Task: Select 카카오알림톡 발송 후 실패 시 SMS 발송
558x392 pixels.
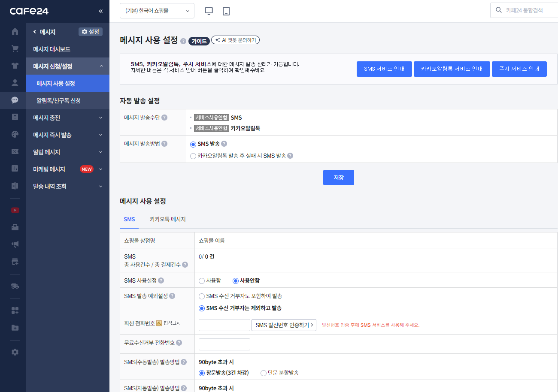Action: click(193, 156)
